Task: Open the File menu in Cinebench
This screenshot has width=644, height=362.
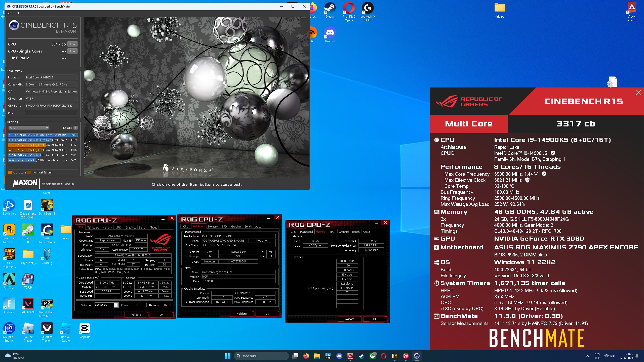Action: point(9,13)
